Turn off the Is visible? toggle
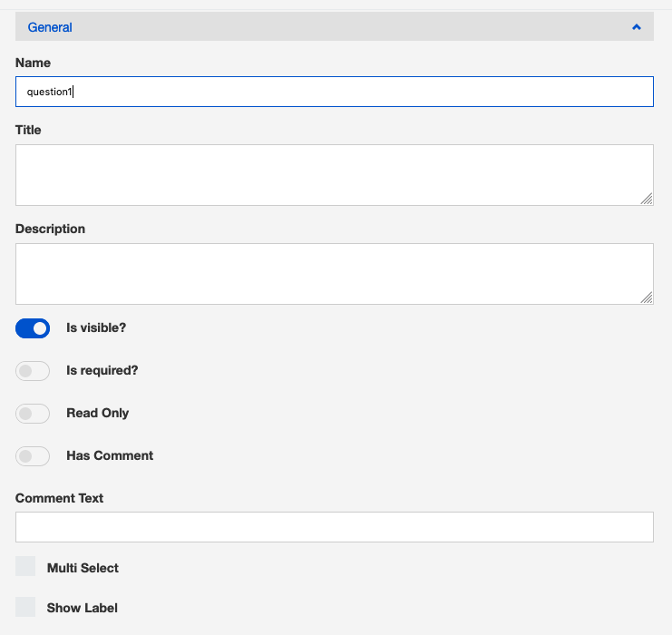Screen dimensions: 672x635 click(33, 328)
